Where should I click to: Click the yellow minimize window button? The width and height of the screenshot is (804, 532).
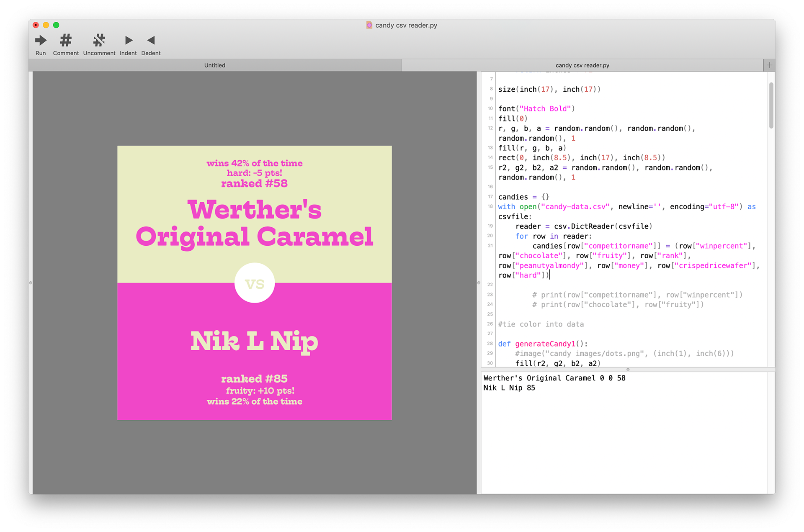46,25
